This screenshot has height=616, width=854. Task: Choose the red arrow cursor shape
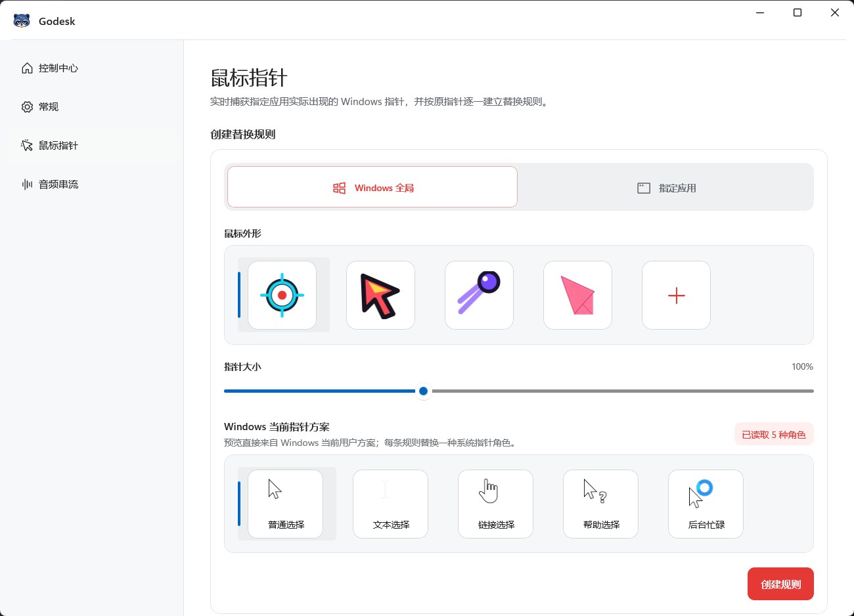(x=380, y=295)
